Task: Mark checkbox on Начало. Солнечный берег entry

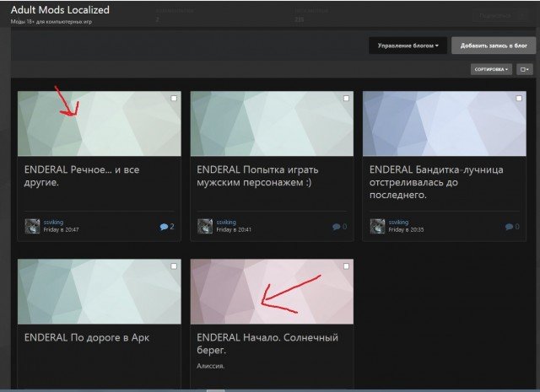Action: [x=346, y=266]
